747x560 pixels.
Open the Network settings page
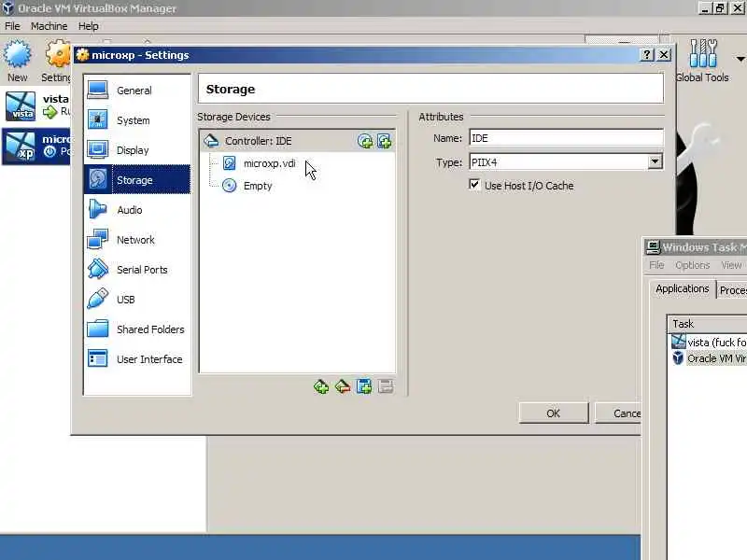point(137,240)
